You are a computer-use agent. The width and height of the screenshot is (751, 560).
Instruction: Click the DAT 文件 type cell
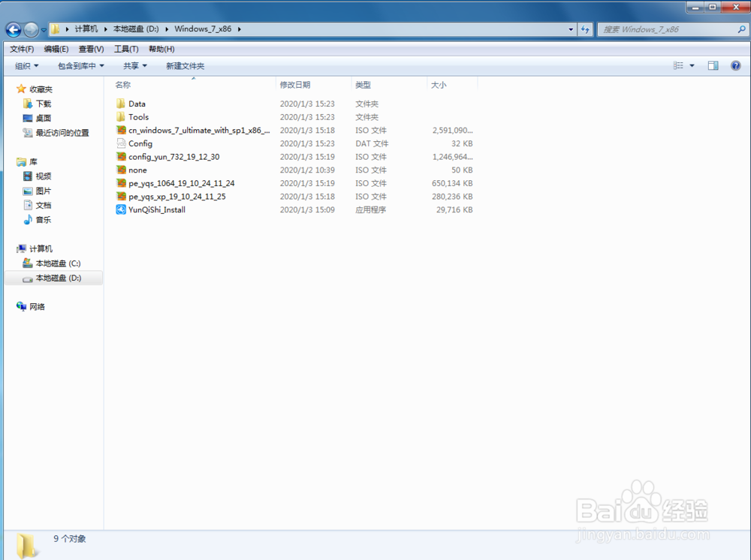click(x=372, y=143)
